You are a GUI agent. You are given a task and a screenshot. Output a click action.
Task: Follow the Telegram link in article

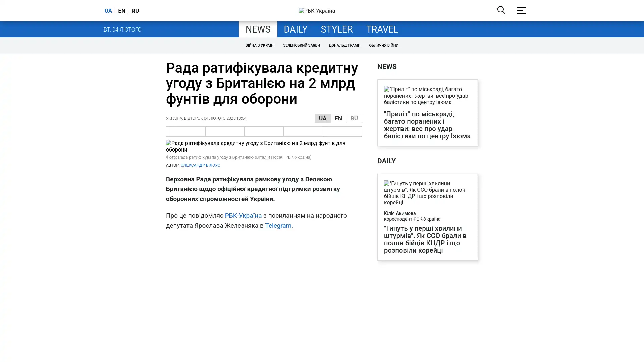(x=279, y=226)
